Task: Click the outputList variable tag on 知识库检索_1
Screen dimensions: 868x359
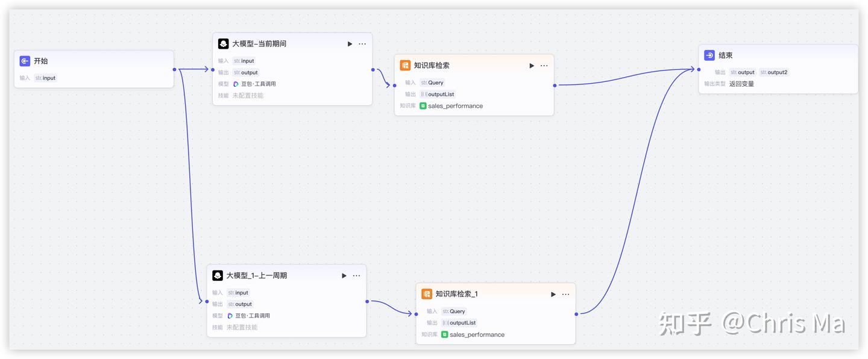Action: 459,322
